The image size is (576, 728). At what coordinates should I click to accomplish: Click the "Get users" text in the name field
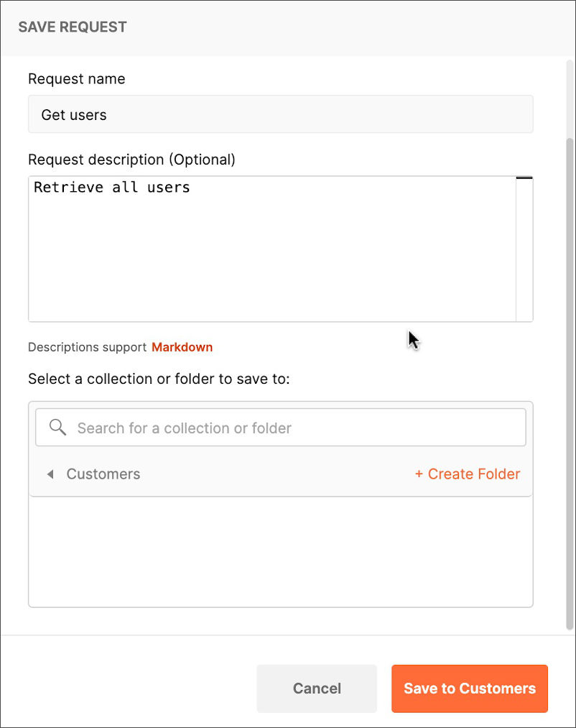click(74, 115)
